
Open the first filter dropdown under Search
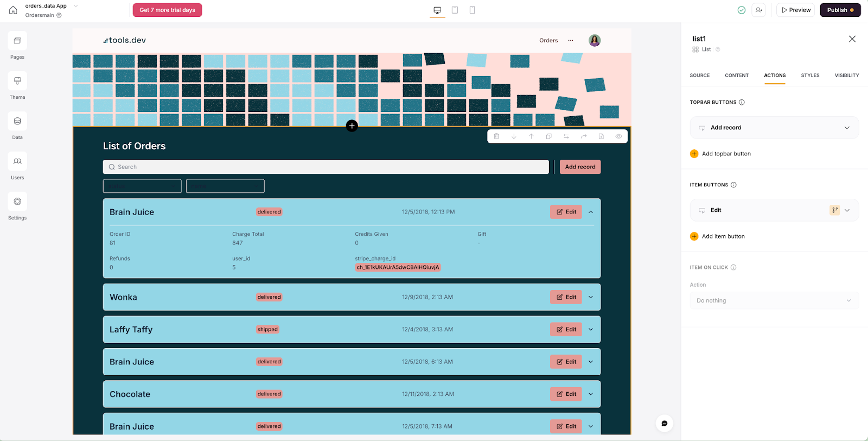pos(142,186)
